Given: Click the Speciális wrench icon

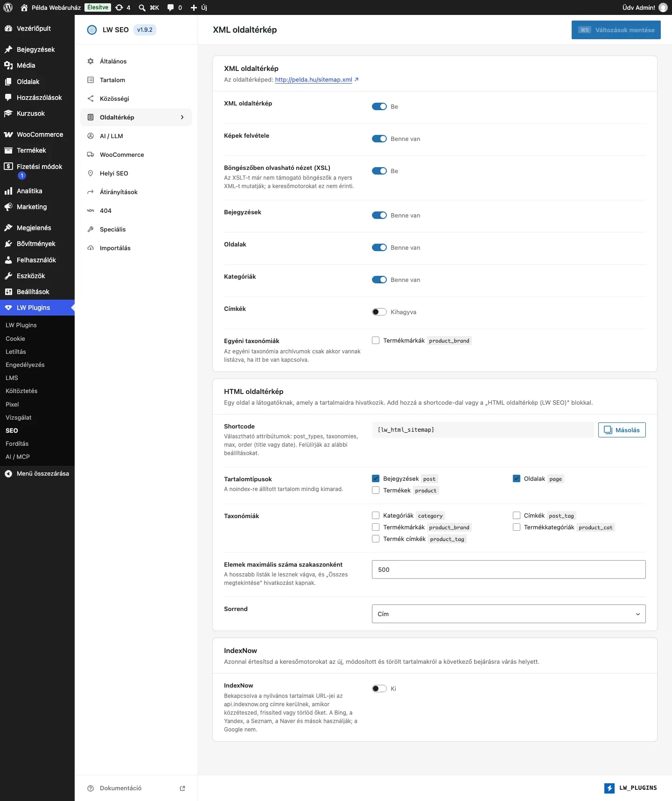Looking at the screenshot, I should (91, 229).
